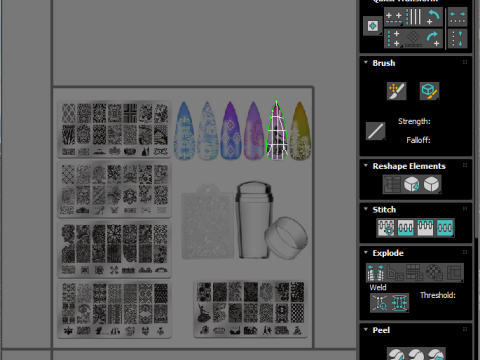
Task: Click the Align Horizontally to Pivot icon
Action: point(394,17)
